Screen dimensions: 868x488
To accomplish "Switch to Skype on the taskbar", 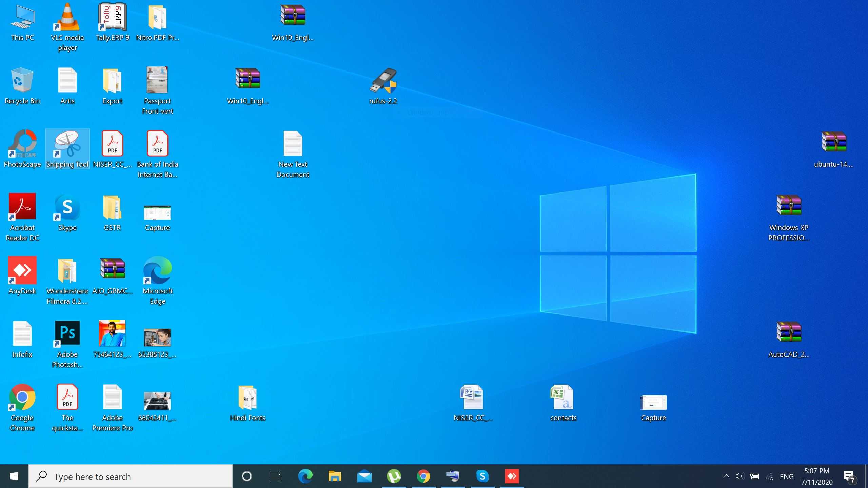I will pos(482,476).
